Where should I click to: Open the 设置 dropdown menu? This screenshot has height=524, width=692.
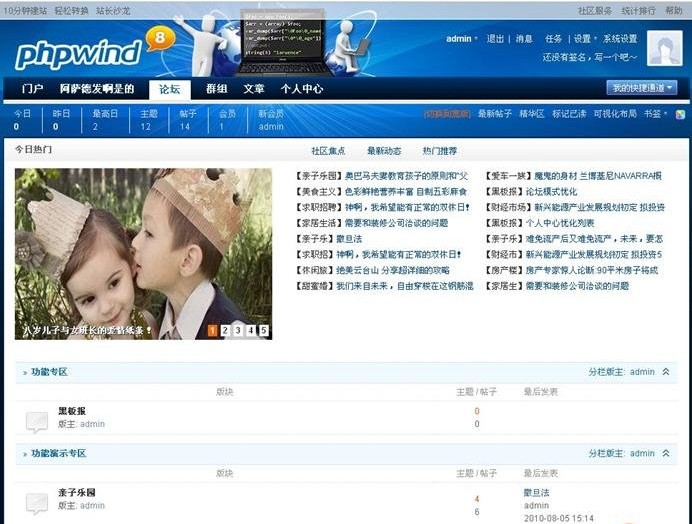coord(585,39)
